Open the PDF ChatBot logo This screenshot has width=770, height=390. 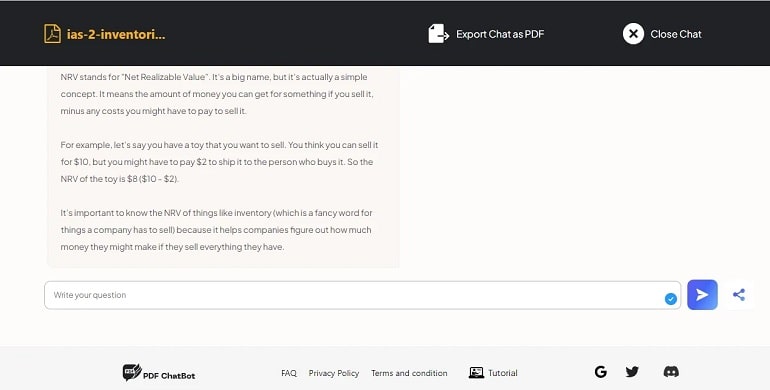pyautogui.click(x=159, y=373)
